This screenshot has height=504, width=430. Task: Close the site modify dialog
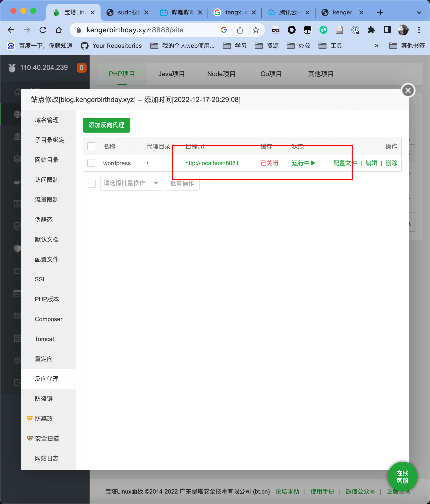[x=408, y=90]
